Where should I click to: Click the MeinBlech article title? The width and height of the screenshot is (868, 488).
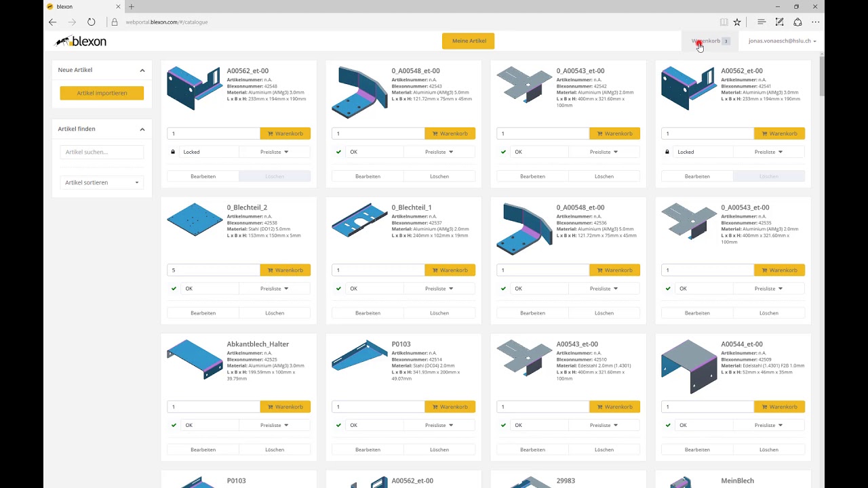pos(737,481)
